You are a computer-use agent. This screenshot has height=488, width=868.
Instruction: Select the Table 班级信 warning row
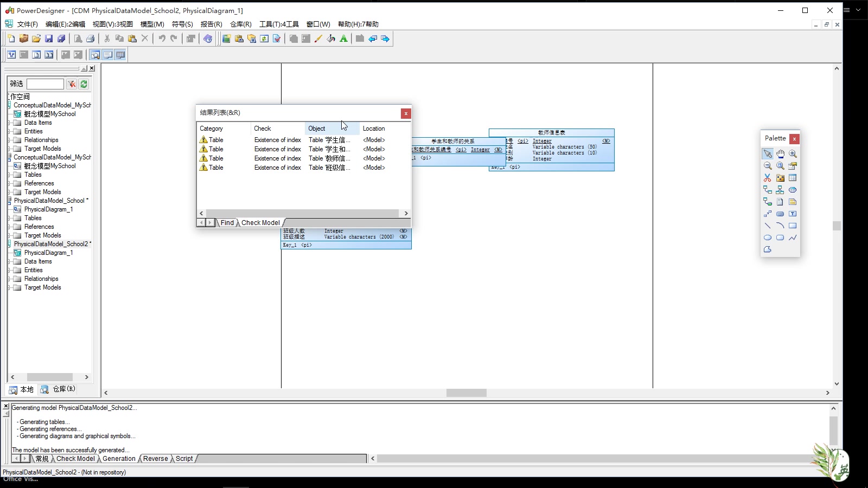(x=303, y=168)
